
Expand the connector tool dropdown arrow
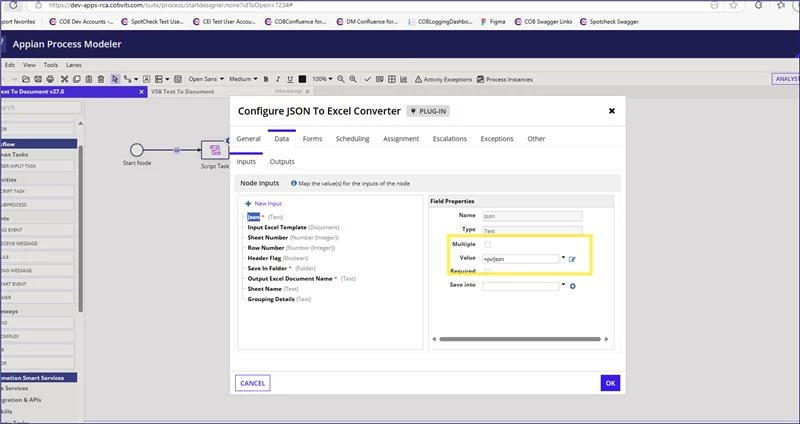136,79
